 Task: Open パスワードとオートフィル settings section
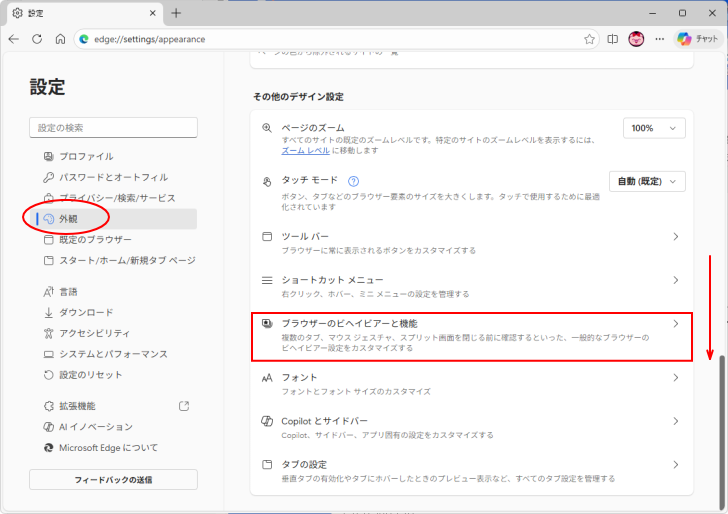(114, 177)
